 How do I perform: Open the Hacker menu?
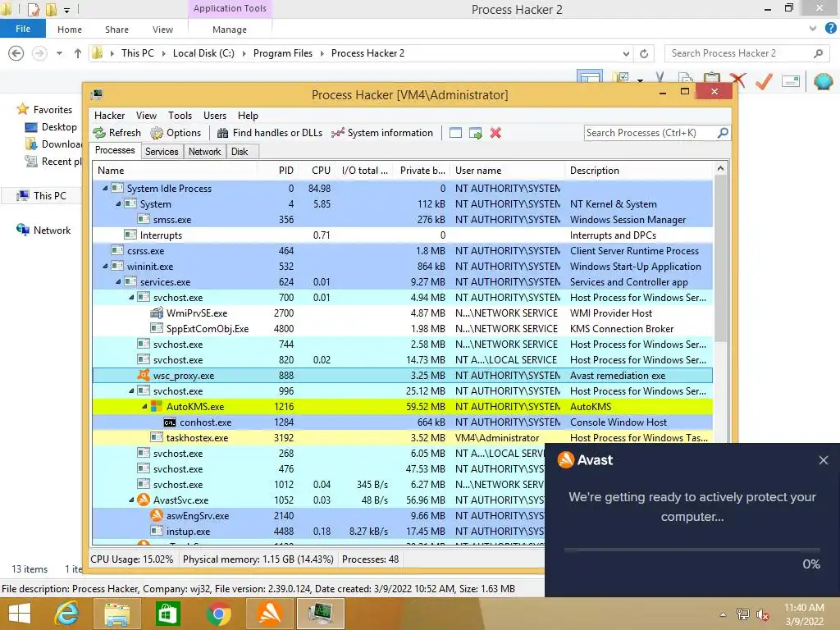click(x=109, y=115)
